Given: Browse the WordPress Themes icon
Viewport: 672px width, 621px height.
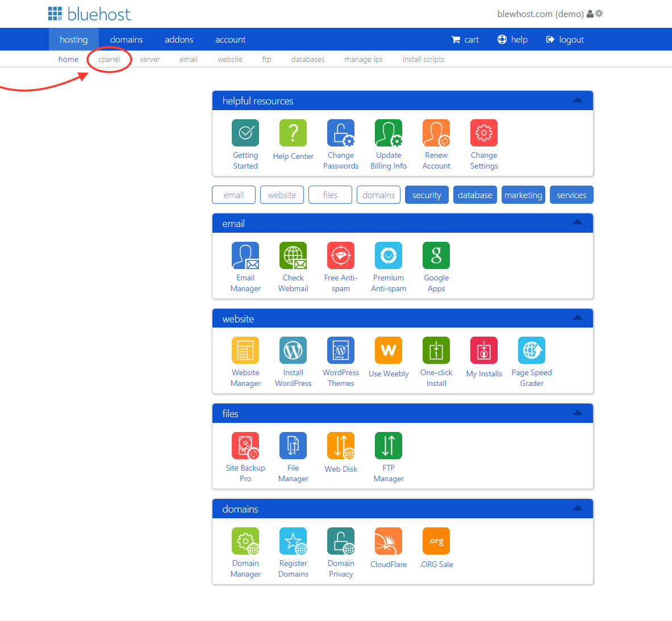Looking at the screenshot, I should [341, 350].
